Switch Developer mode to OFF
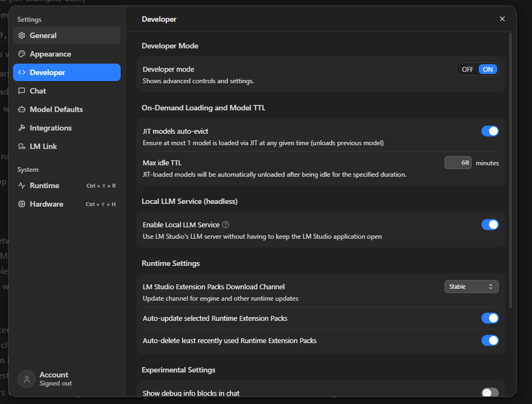The width and height of the screenshot is (532, 404). coord(467,69)
